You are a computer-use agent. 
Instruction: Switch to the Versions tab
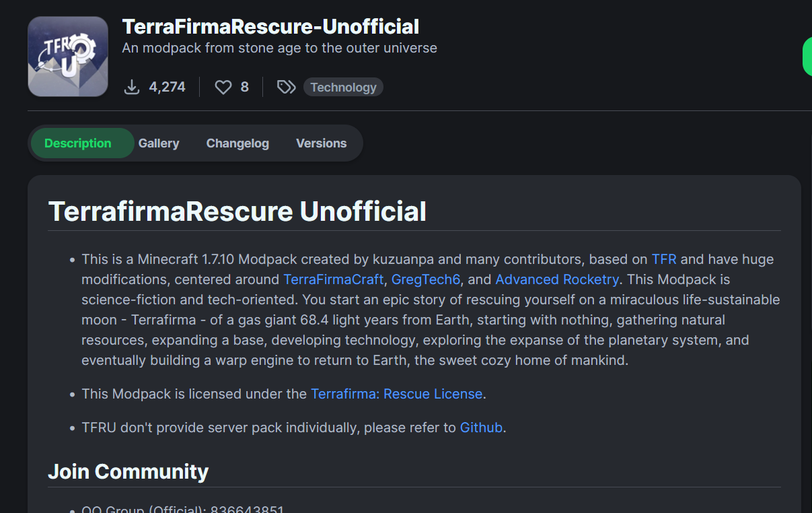321,143
